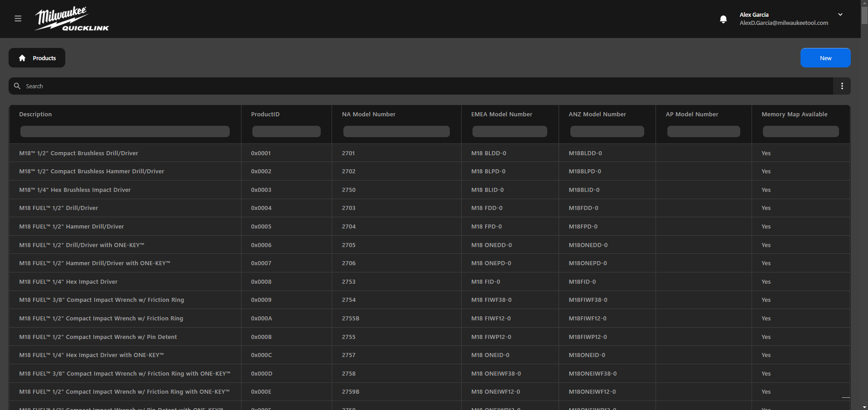The height and width of the screenshot is (410, 868).
Task: Sort by EMEA Model Number column header
Action: pyautogui.click(x=502, y=114)
